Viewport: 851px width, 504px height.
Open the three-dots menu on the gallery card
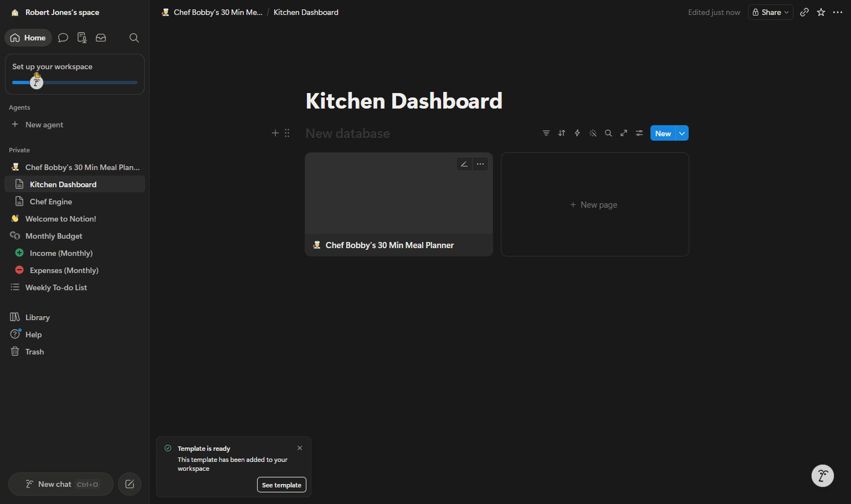(480, 164)
